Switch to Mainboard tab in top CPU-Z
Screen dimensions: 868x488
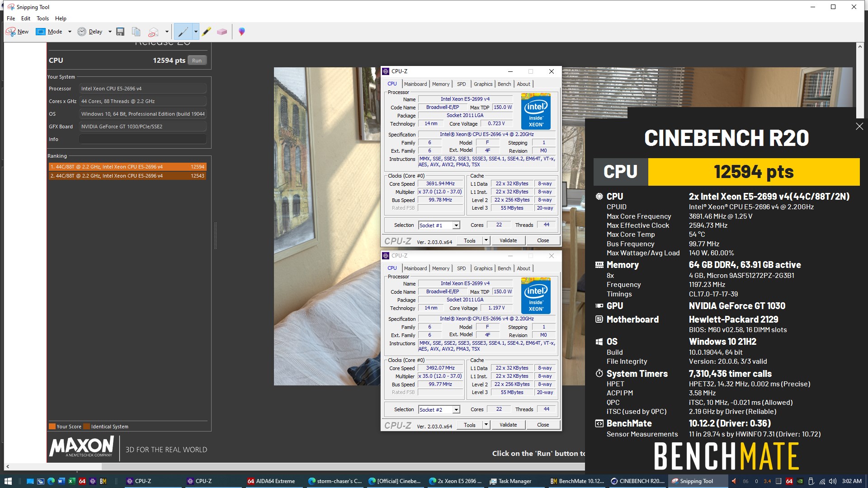pos(415,84)
